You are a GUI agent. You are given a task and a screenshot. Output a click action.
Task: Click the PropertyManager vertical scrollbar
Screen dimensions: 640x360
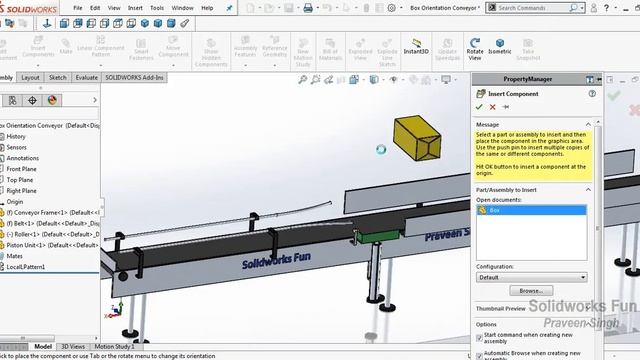coord(598,229)
